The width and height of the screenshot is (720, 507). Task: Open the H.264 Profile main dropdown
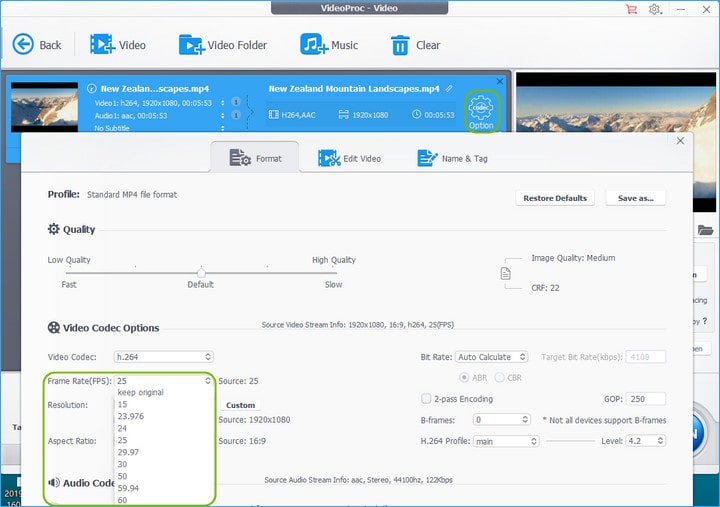coord(506,441)
